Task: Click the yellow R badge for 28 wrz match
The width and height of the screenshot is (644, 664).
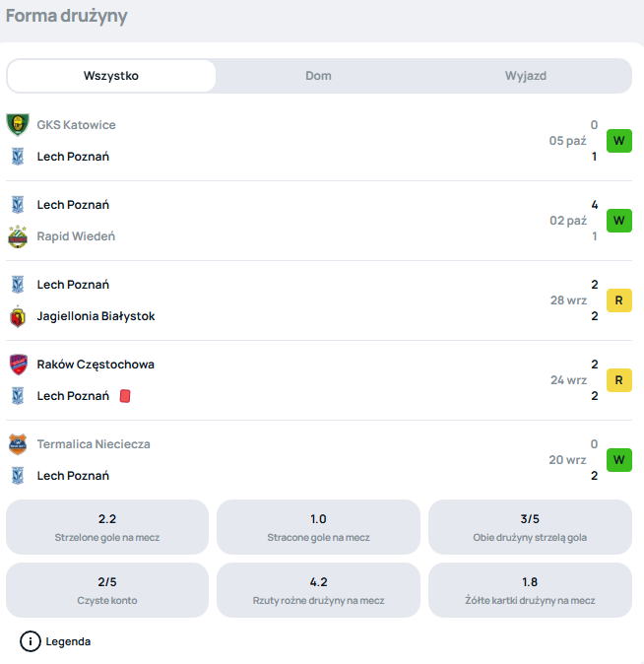Action: [618, 300]
